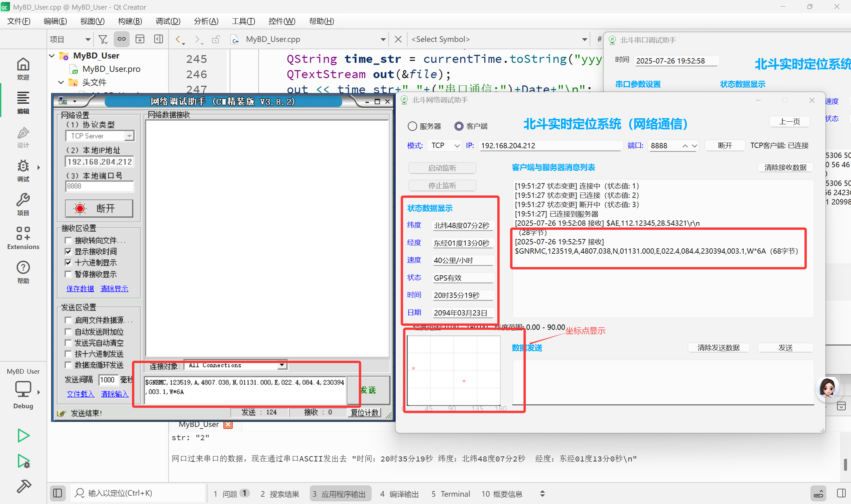
Task: Click the go-back arrow in editor toolbar
Action: click(178, 40)
